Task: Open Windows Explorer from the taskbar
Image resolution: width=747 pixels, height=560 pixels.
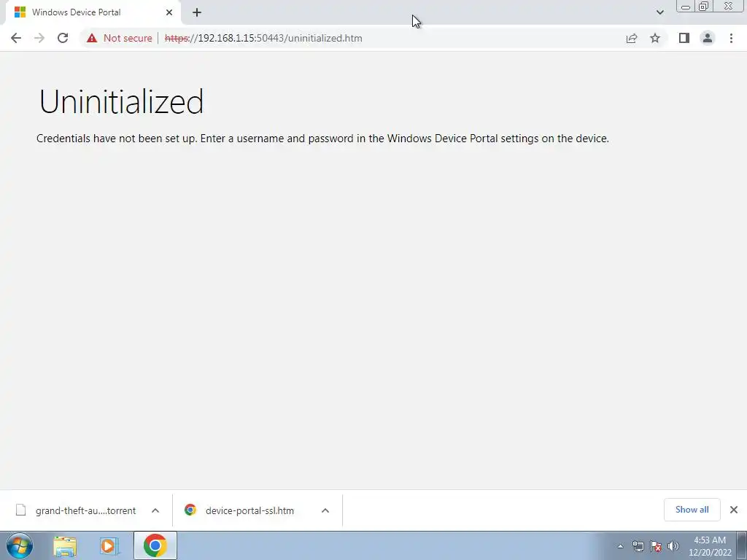Action: pyautogui.click(x=65, y=546)
